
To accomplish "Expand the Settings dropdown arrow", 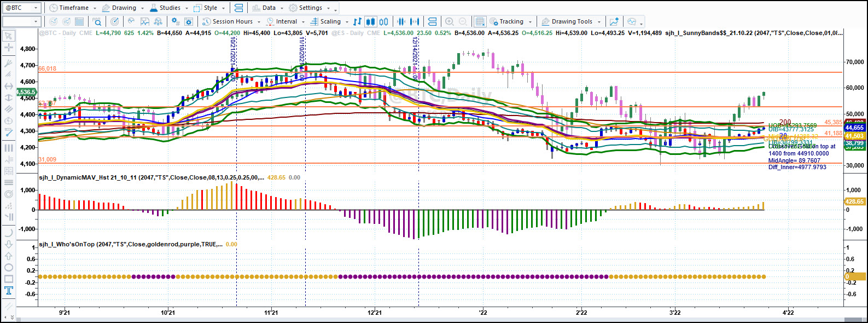I will pyautogui.click(x=328, y=8).
